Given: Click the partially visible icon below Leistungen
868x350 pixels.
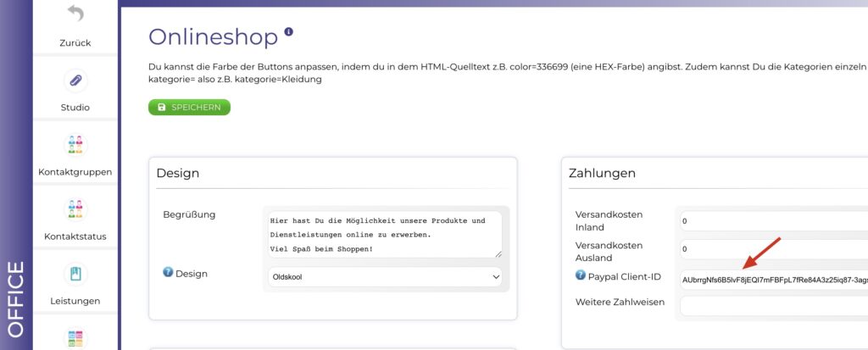Looking at the screenshot, I should pyautogui.click(x=75, y=337).
